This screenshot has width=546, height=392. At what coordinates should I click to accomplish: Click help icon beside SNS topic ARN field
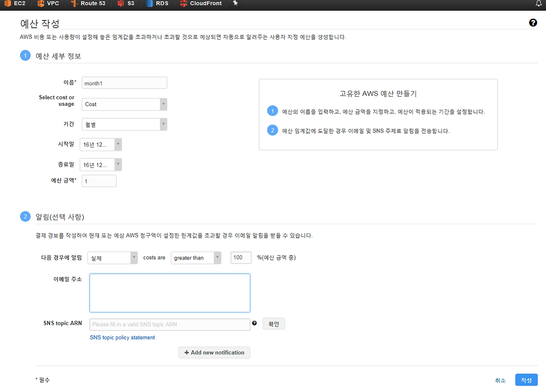255,323
